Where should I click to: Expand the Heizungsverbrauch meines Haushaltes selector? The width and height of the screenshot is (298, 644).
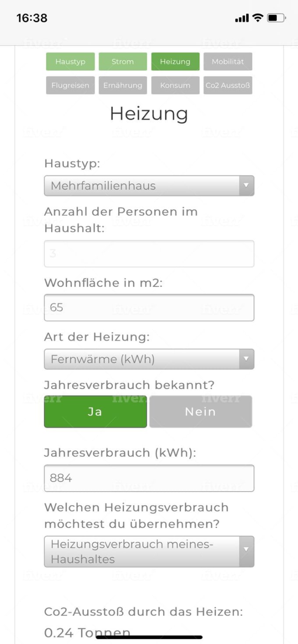click(x=149, y=552)
